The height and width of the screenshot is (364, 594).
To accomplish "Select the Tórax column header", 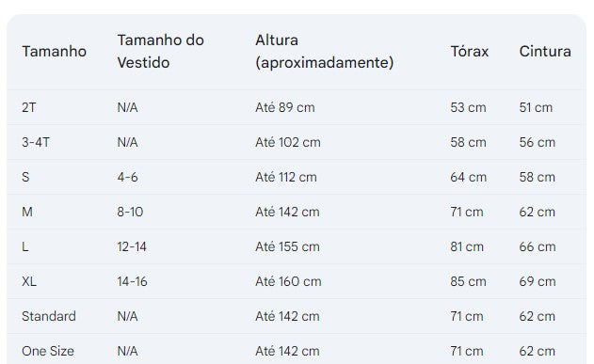I will (x=470, y=52).
